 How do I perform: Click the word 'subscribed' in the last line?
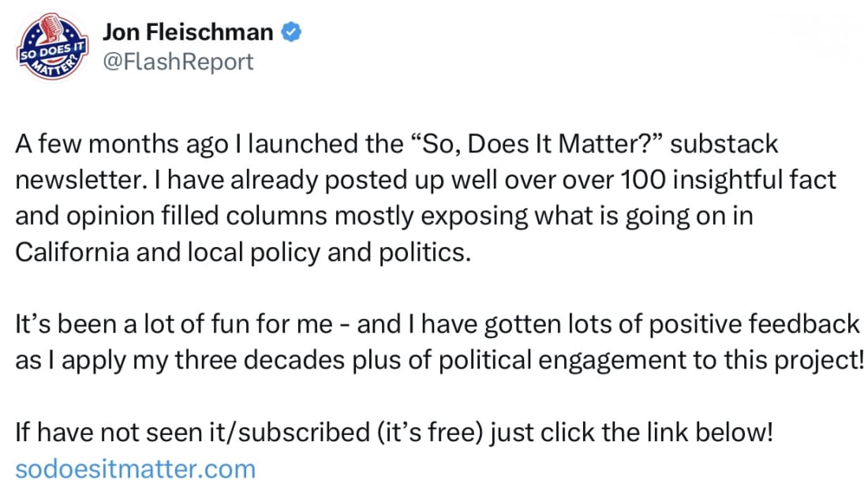[x=304, y=432]
